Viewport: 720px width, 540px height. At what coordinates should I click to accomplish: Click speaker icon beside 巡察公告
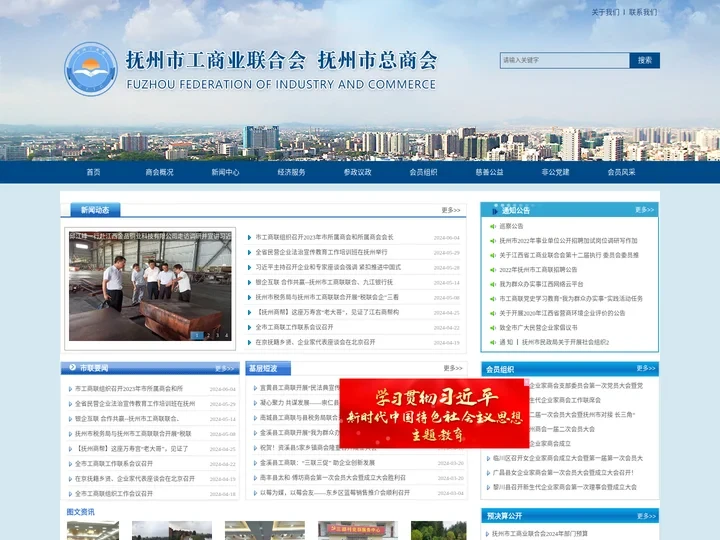pos(493,226)
